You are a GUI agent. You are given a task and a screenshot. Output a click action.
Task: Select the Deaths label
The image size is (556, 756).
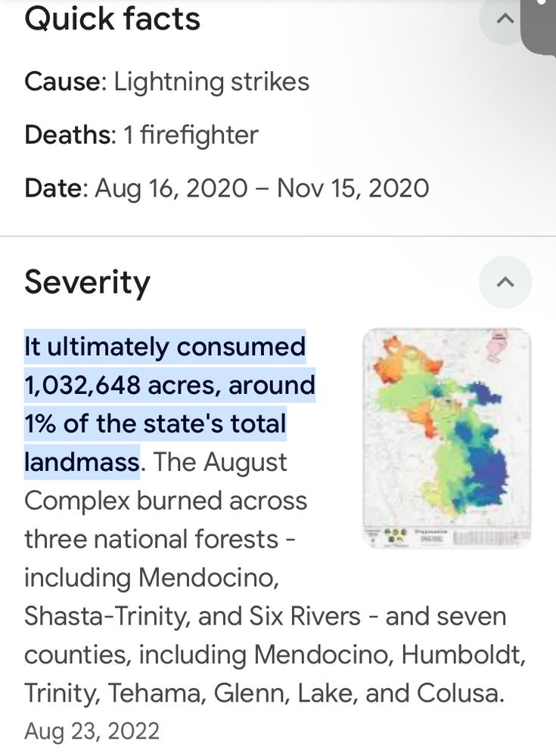70,135
